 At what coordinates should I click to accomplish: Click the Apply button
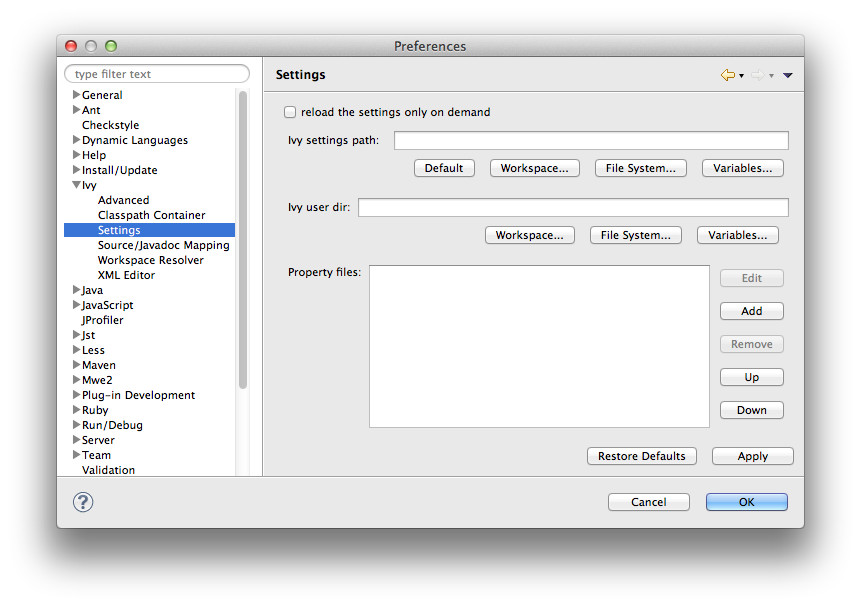coord(752,456)
